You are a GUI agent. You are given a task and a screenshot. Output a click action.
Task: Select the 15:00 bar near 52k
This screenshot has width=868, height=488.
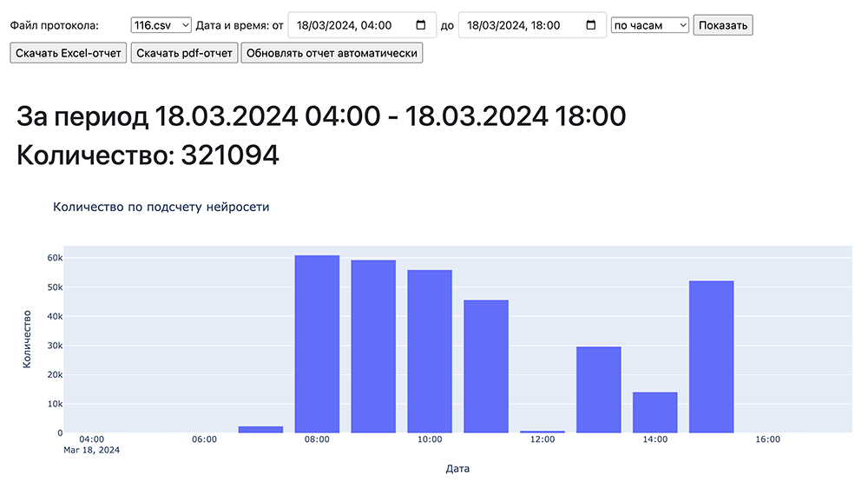712,357
